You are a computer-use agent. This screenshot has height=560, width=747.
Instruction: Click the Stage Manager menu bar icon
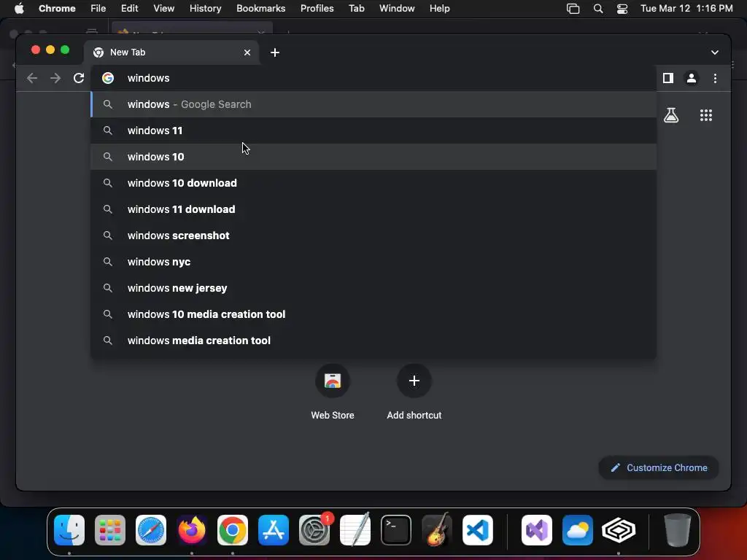(573, 9)
